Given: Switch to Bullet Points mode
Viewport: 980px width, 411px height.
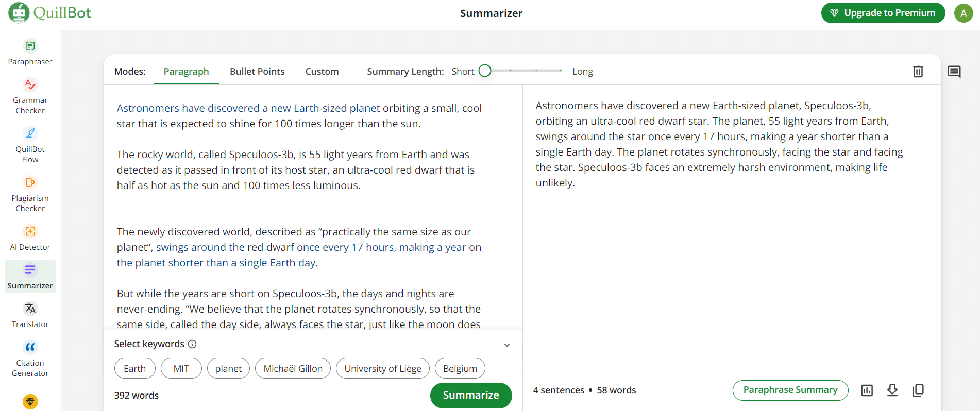Looking at the screenshot, I should coord(257,72).
